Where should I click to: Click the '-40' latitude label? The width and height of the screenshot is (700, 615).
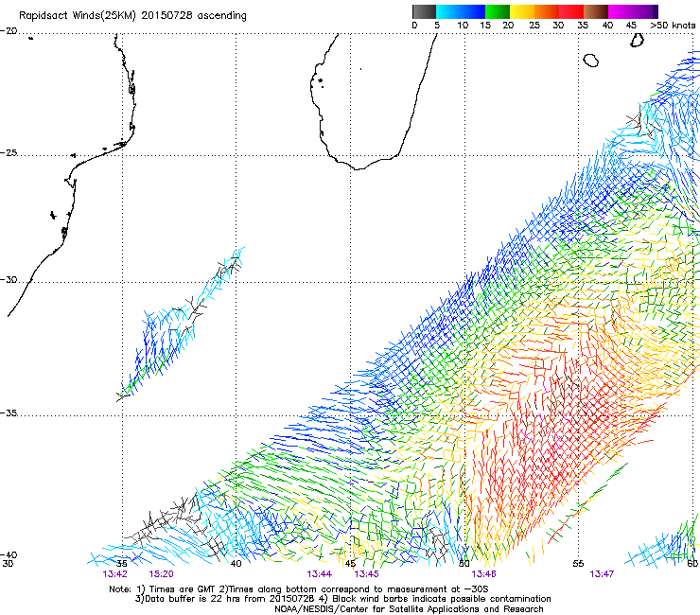coord(9,554)
